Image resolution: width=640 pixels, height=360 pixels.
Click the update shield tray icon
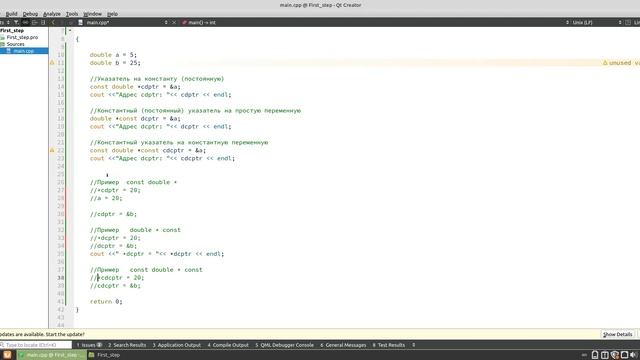(615, 355)
